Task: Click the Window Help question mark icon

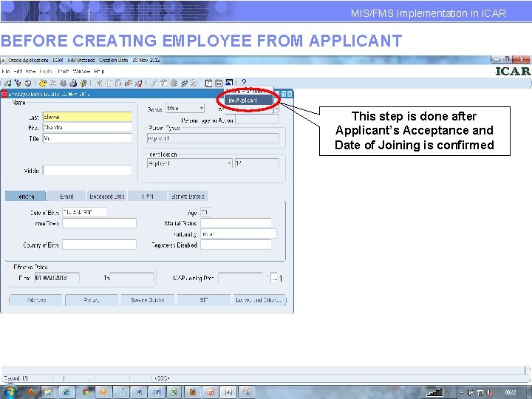Action: (x=244, y=82)
